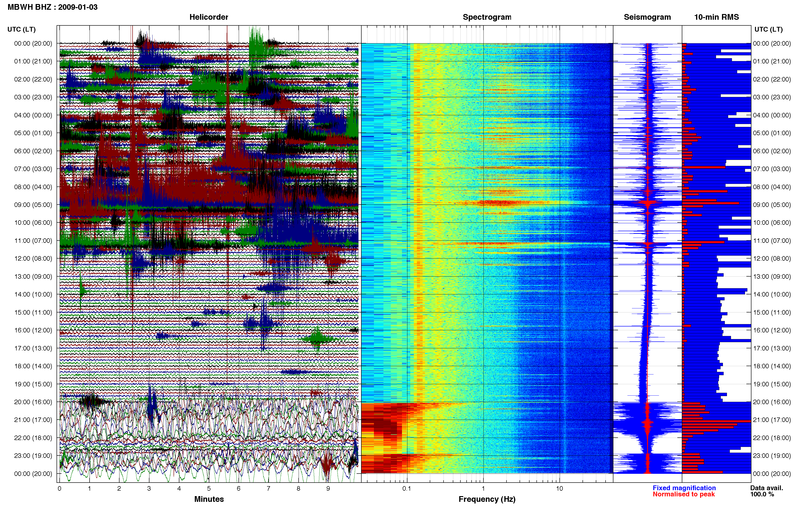Click '07:00 (03:00)' on the left time axis
The height and width of the screenshot is (508, 812).
pos(33,169)
